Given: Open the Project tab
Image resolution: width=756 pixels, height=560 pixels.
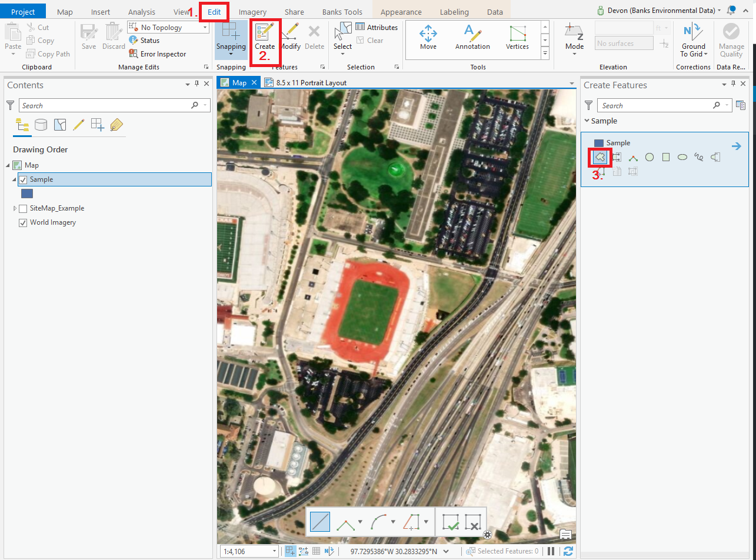Looking at the screenshot, I should (x=23, y=12).
